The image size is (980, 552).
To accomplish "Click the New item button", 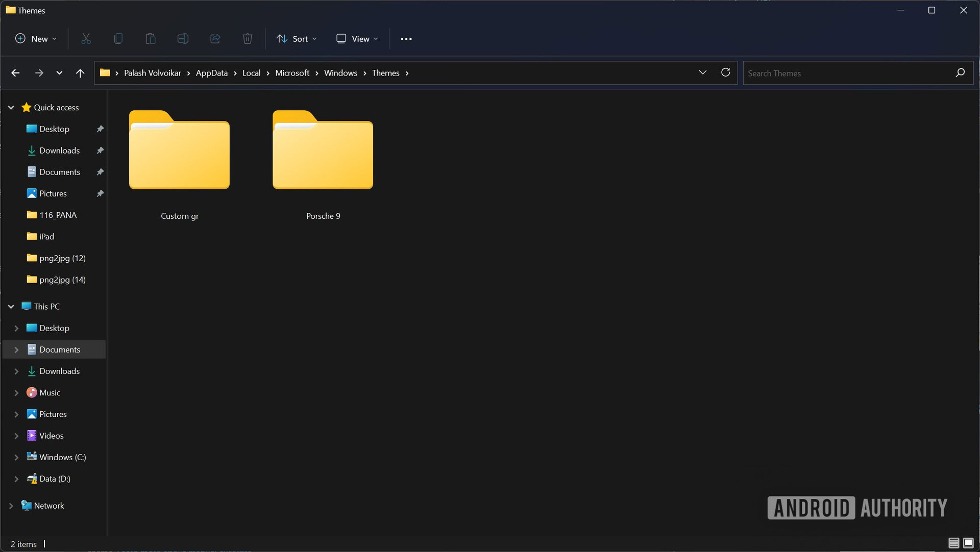I will [x=35, y=38].
